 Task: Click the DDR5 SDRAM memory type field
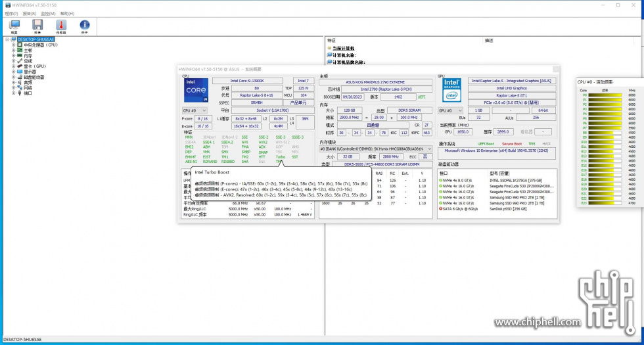[409, 110]
